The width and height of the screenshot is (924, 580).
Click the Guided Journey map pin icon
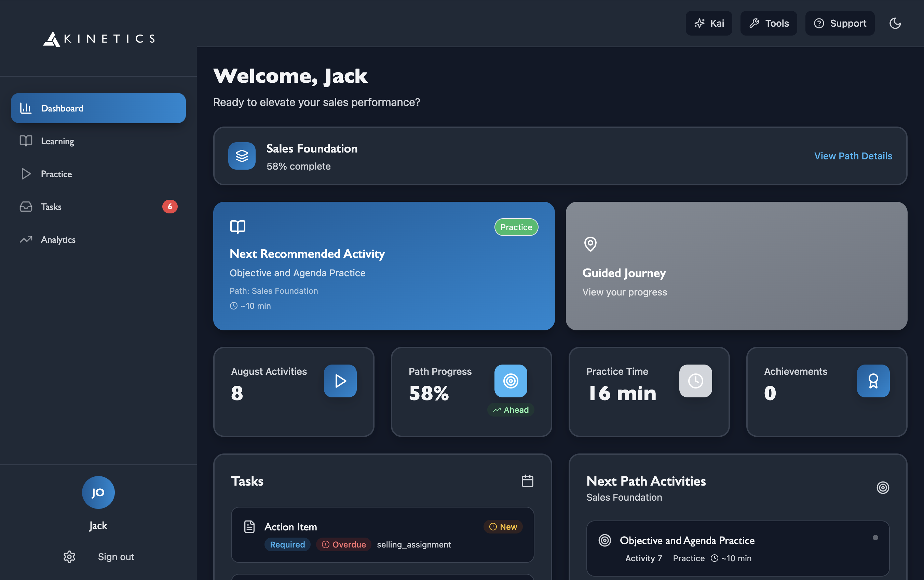pos(590,244)
